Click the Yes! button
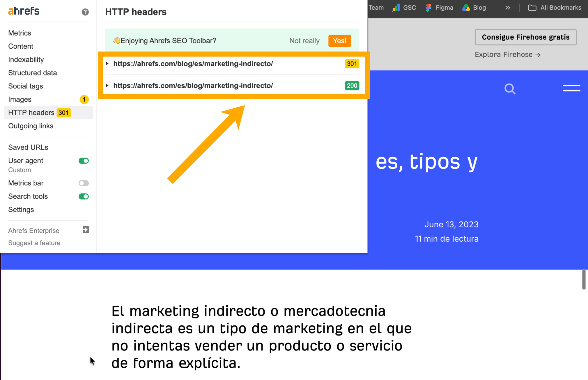The width and height of the screenshot is (588, 380). tap(340, 41)
